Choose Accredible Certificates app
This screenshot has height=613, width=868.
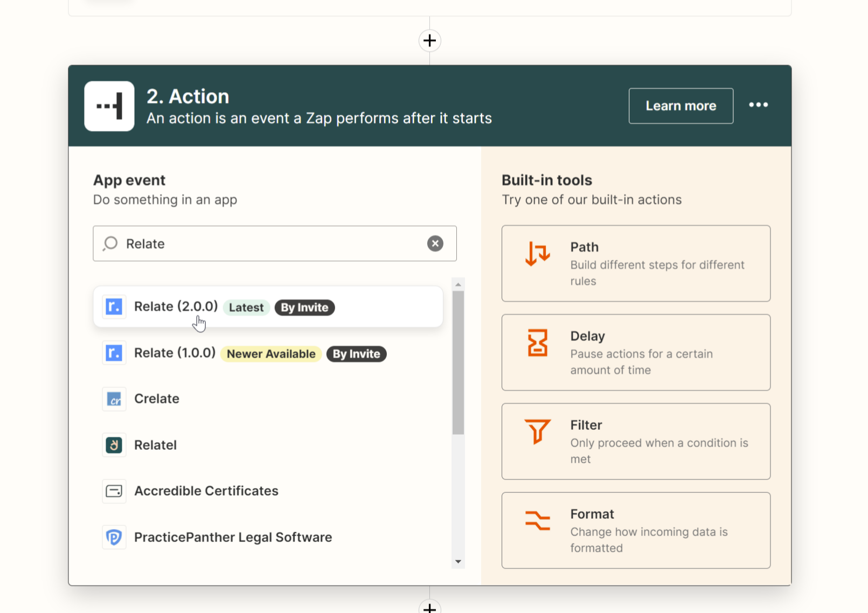click(x=268, y=491)
